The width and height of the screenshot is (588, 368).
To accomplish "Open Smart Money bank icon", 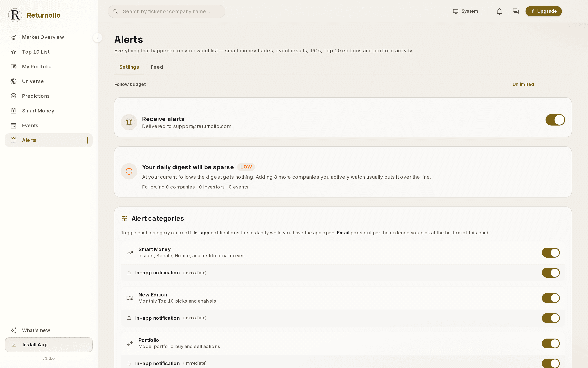I will pyautogui.click(x=14, y=111).
